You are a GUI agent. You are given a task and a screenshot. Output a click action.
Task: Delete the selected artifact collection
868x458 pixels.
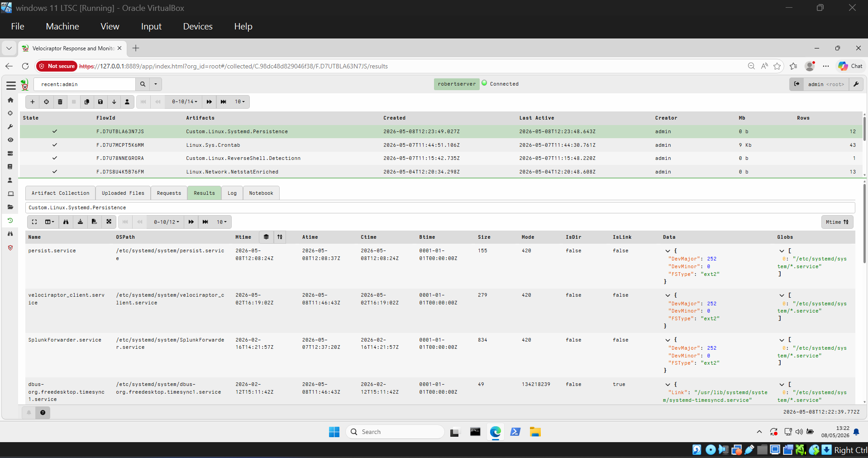tap(60, 102)
